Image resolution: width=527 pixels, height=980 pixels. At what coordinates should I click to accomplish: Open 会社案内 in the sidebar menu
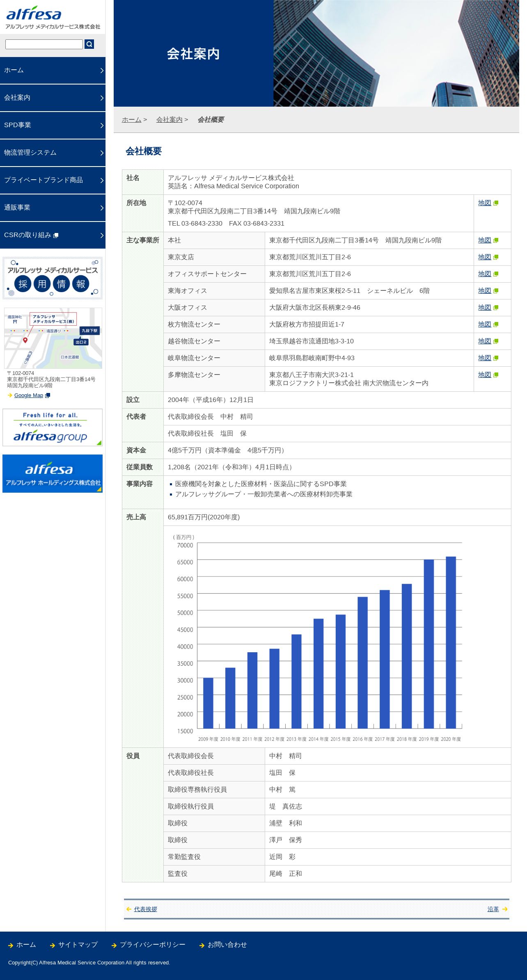pyautogui.click(x=53, y=98)
